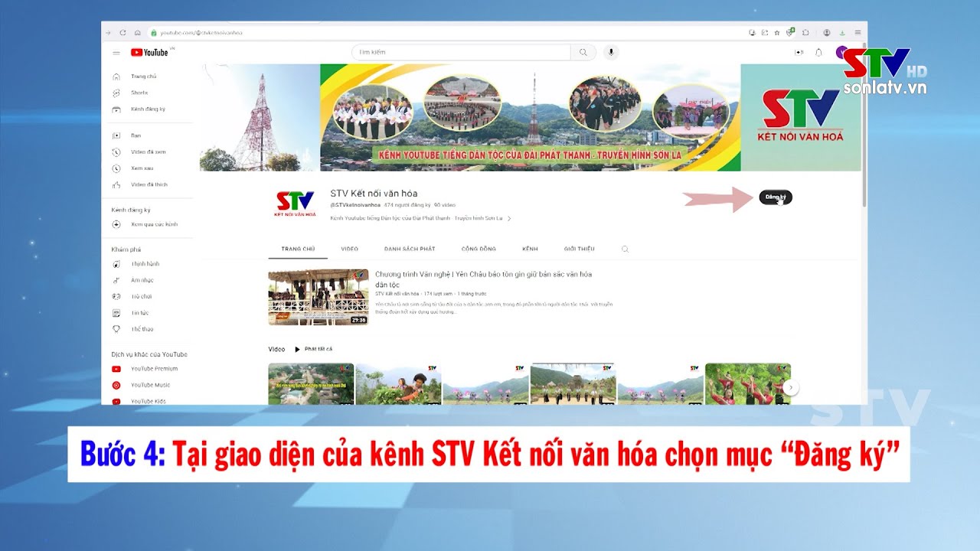
Task: Reload the page in the browser
Action: click(x=122, y=33)
